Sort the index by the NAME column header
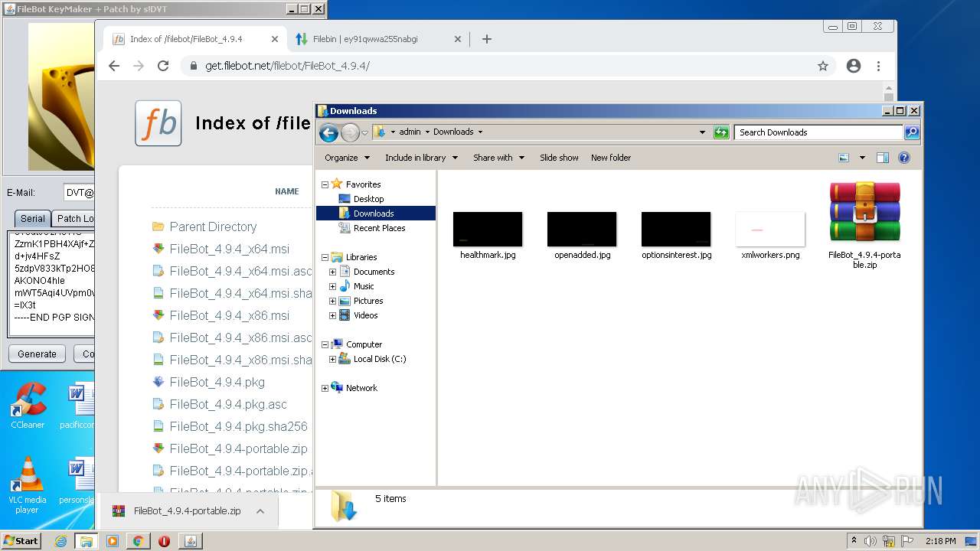The height and width of the screenshot is (551, 980). (x=287, y=191)
